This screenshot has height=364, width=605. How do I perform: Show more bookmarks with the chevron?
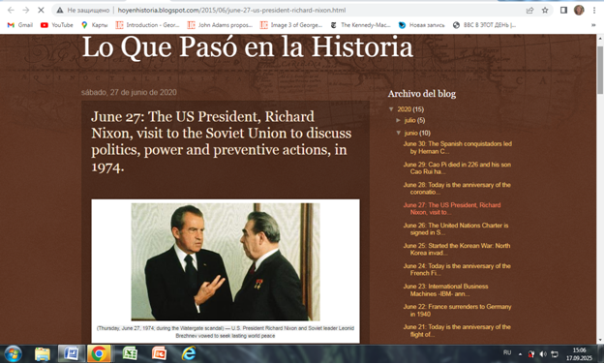click(x=593, y=25)
